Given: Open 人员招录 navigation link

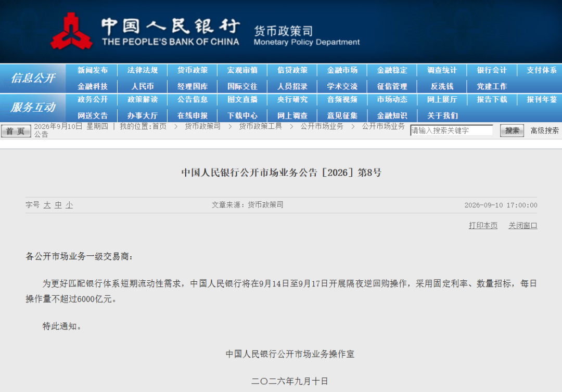Looking at the screenshot, I should (x=292, y=86).
